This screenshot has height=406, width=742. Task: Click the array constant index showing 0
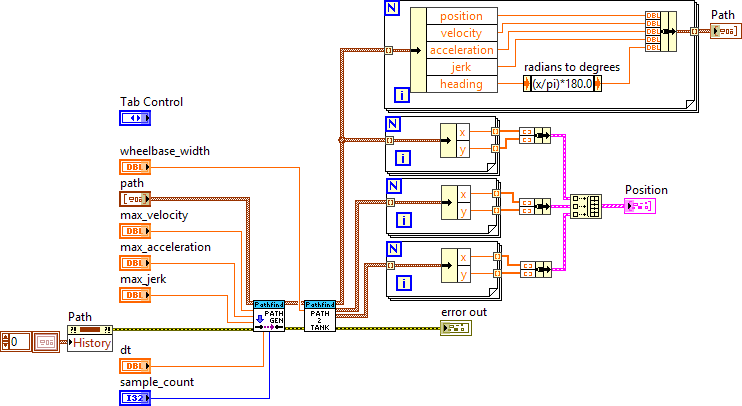(x=16, y=343)
